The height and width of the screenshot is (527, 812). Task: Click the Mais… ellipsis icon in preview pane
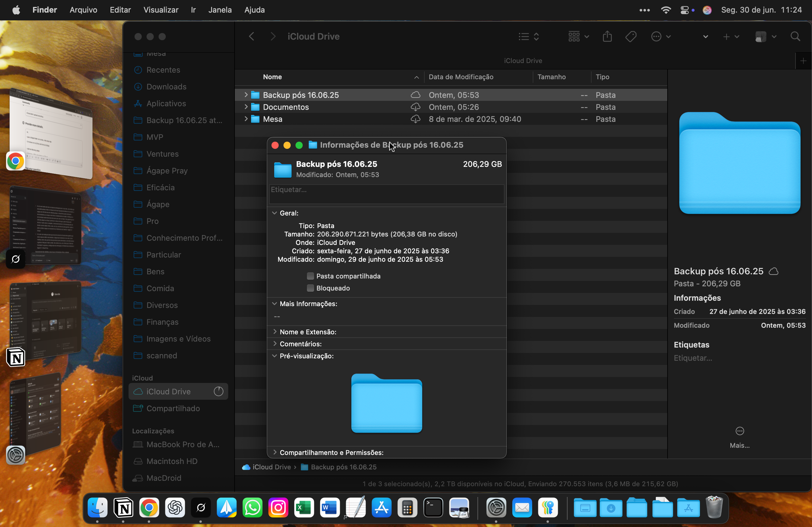coord(739,431)
